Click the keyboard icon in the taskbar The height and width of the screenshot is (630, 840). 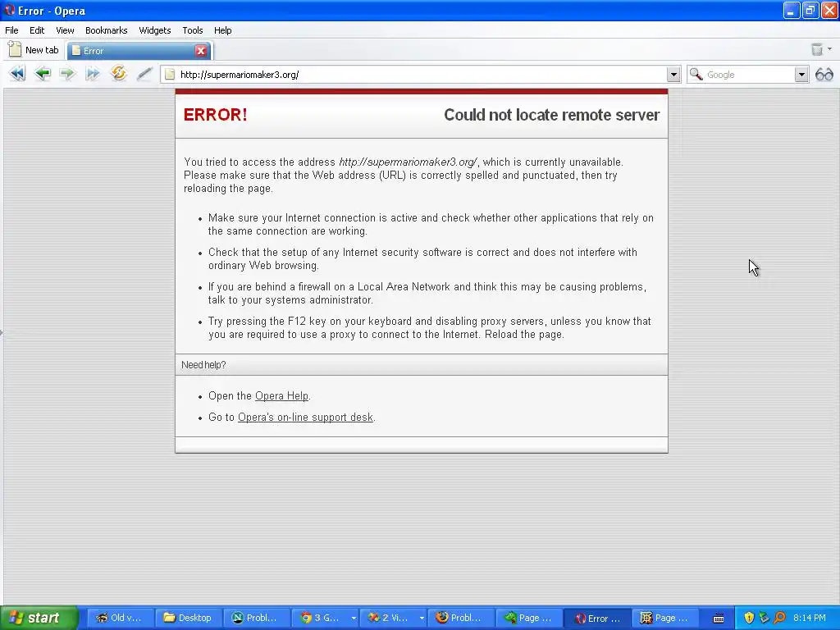click(719, 619)
